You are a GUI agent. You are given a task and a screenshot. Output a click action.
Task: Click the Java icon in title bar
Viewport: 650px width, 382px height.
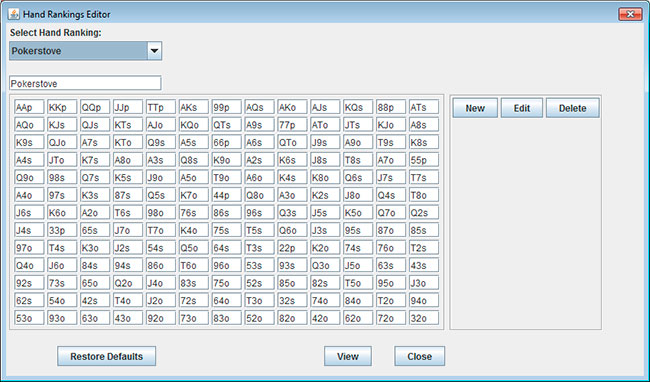coord(14,14)
